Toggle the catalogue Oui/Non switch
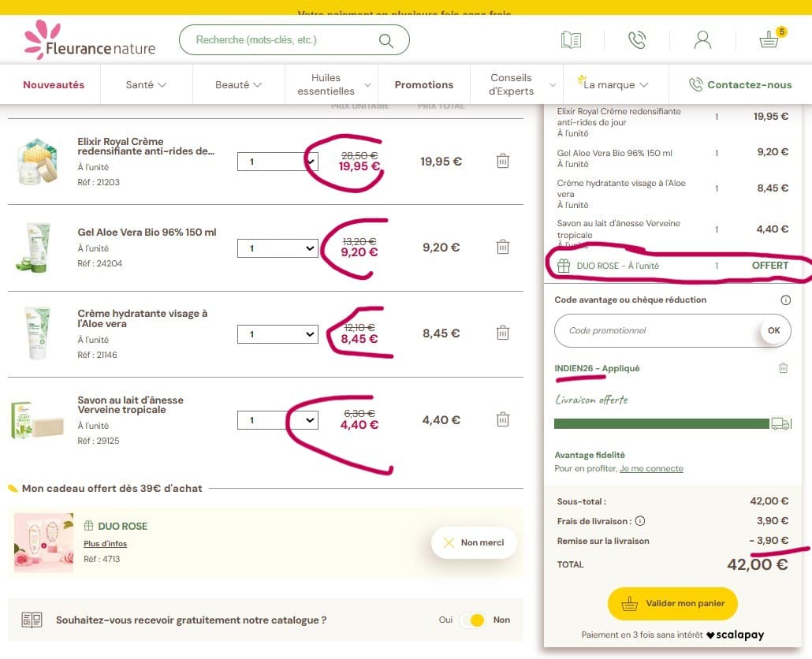The image size is (812, 659). click(x=472, y=620)
